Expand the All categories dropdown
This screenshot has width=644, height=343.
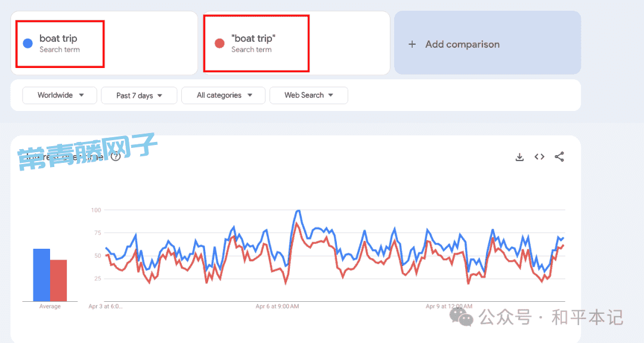224,95
